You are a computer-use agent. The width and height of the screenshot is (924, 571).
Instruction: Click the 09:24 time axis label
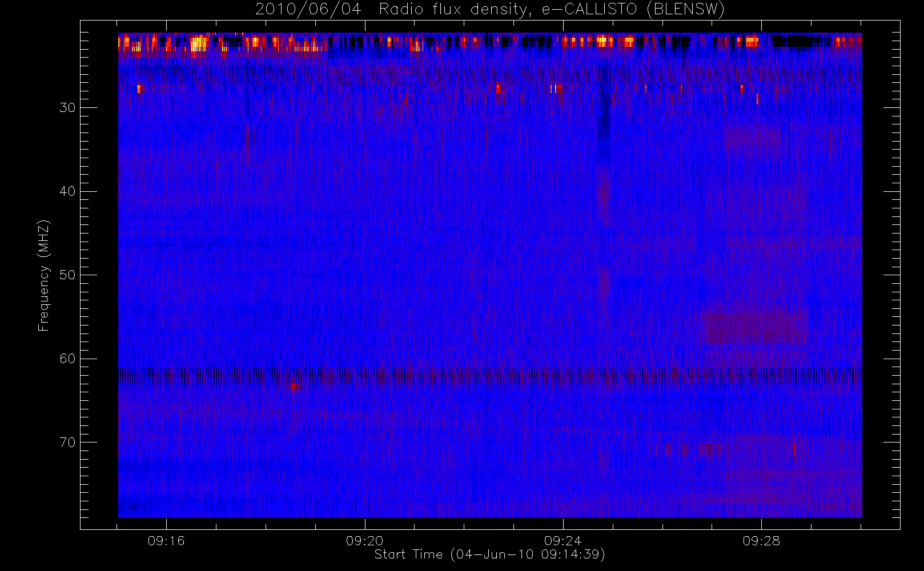(563, 541)
